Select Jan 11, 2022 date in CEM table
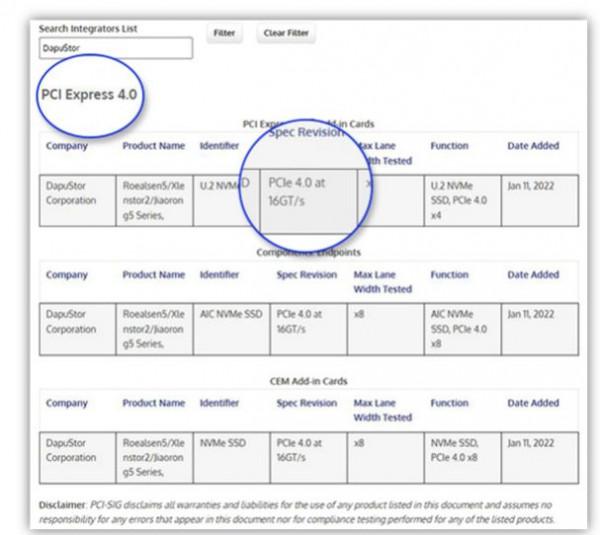The height and width of the screenshot is (535, 600). click(x=531, y=441)
